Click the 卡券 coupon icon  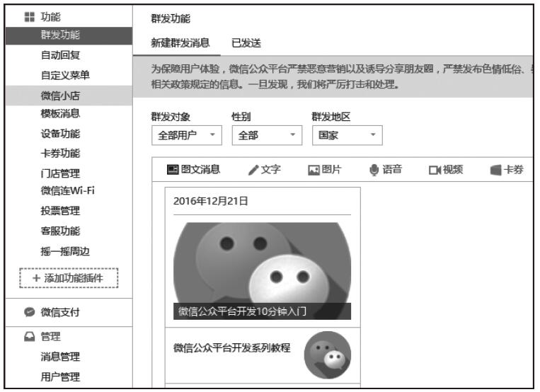[x=495, y=170]
